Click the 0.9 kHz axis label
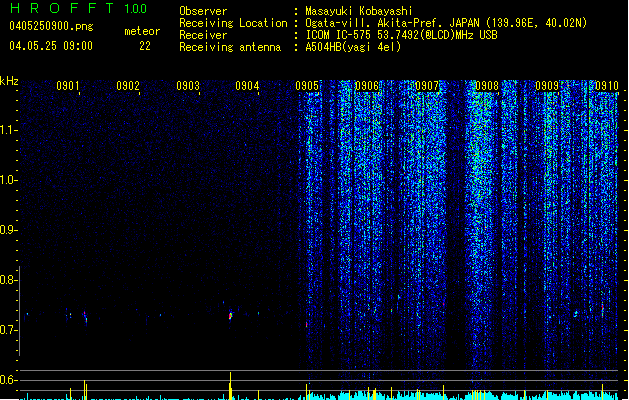 [x=9, y=230]
